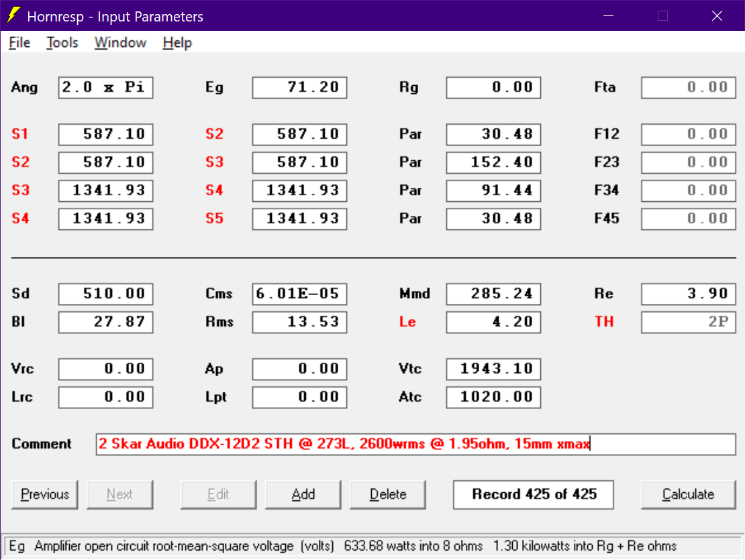Select the S1 field with 587.10
The image size is (745, 560).
point(105,134)
